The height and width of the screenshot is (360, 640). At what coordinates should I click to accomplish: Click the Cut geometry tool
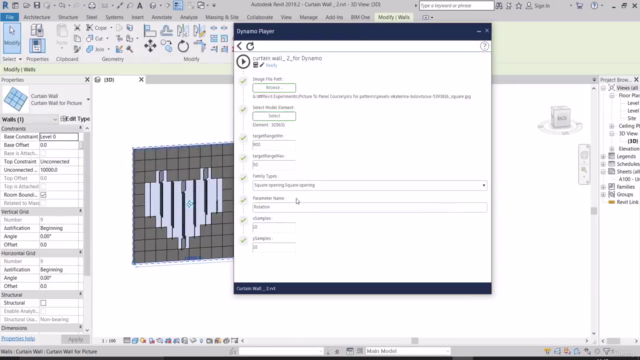pyautogui.click(x=95, y=38)
